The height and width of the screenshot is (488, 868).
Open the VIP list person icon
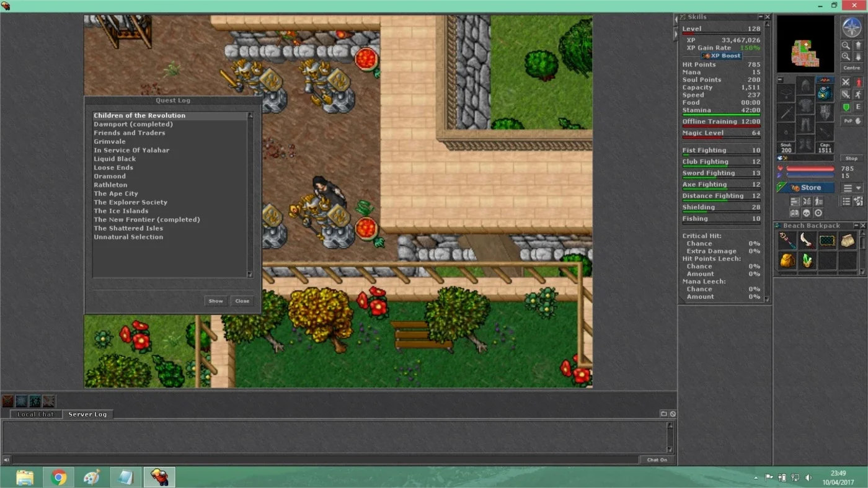(818, 202)
